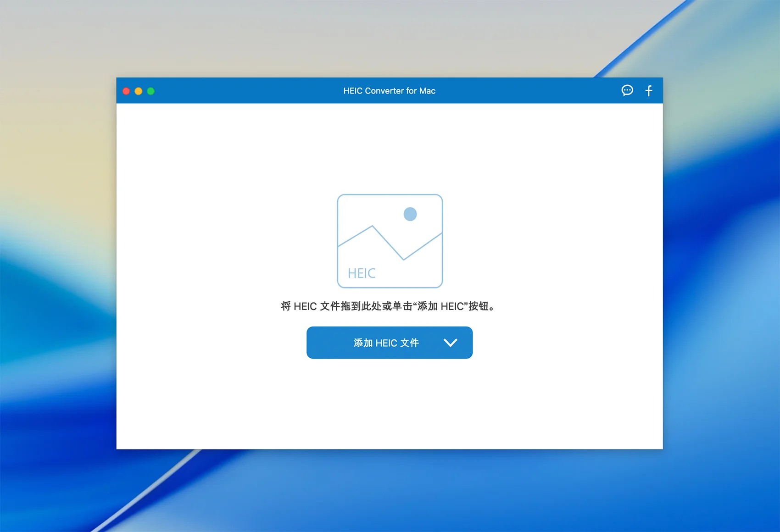Viewport: 780px width, 532px height.
Task: Click desktop wallpaper below the app window
Action: (390, 491)
